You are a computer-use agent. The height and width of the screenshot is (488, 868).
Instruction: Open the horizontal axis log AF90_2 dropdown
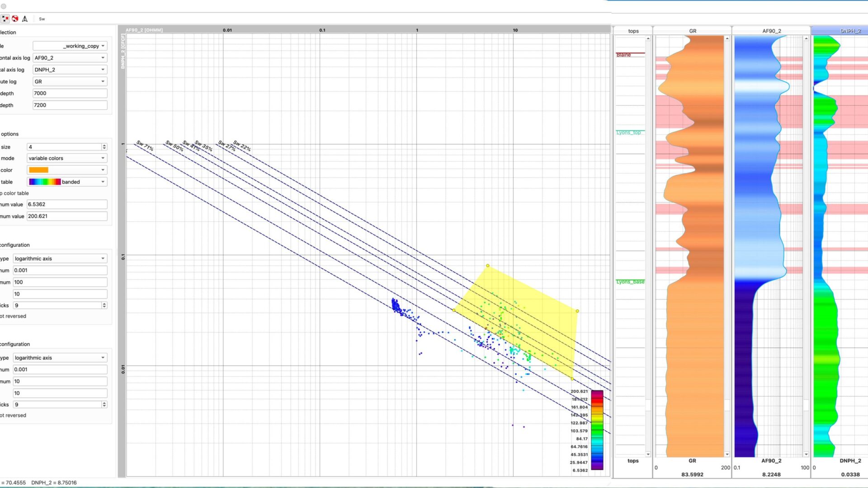[x=70, y=58]
